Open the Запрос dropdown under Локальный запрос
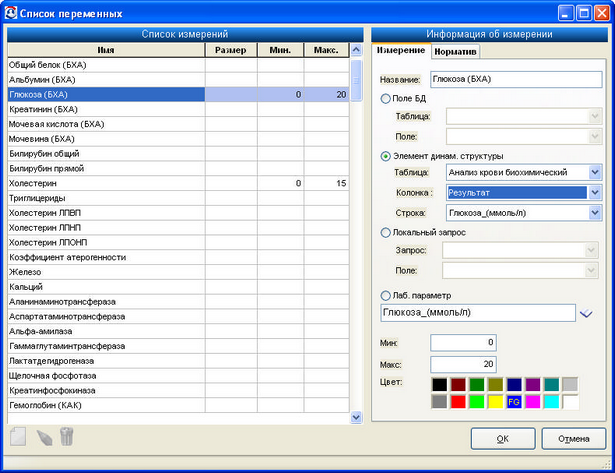Screen dimensions: 615x473 (591, 250)
